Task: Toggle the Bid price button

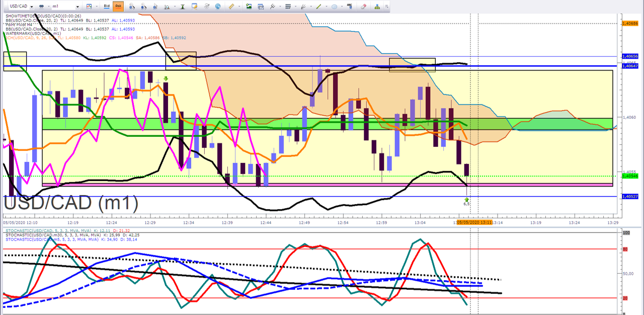Action: click(107, 7)
